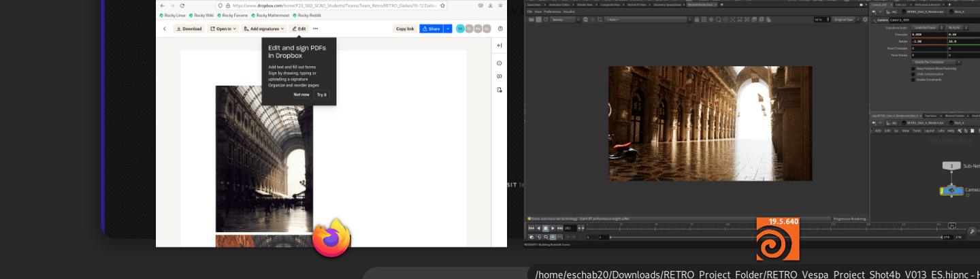Screen dimensions: 980x279
Task: Click the rendered arcade image
Action: pos(710,123)
